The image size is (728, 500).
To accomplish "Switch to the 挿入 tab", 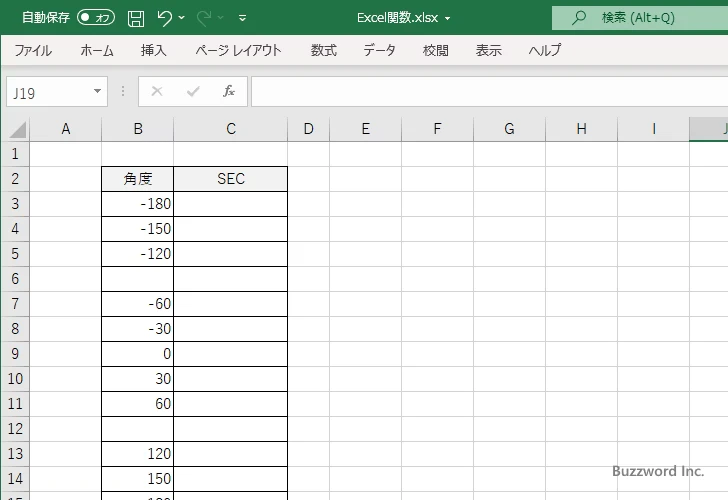I will pos(154,50).
